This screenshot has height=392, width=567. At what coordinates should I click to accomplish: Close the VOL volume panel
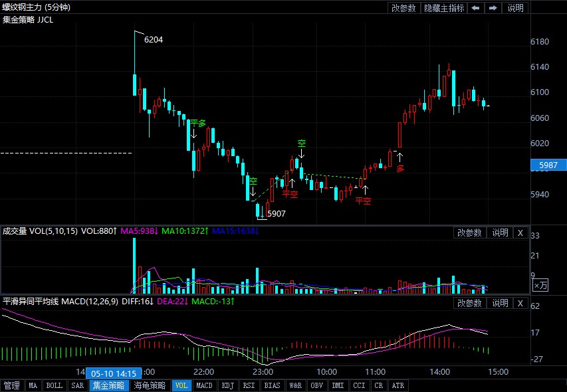point(520,233)
